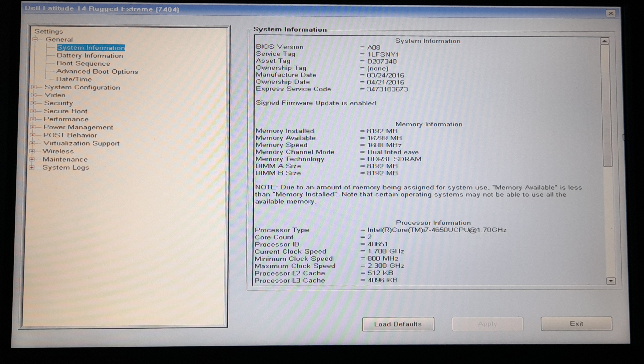Expand the System Logs plus icon
Viewport: 644px width, 364px height.
click(x=32, y=168)
